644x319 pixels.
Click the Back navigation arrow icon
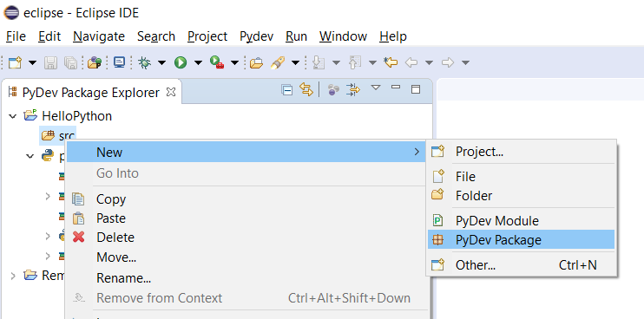(x=411, y=62)
